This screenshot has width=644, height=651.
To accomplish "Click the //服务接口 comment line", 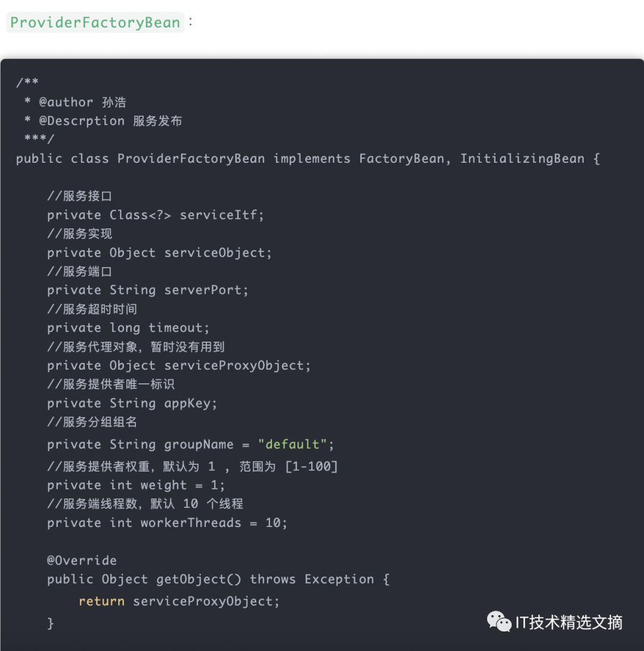I will pos(79,196).
